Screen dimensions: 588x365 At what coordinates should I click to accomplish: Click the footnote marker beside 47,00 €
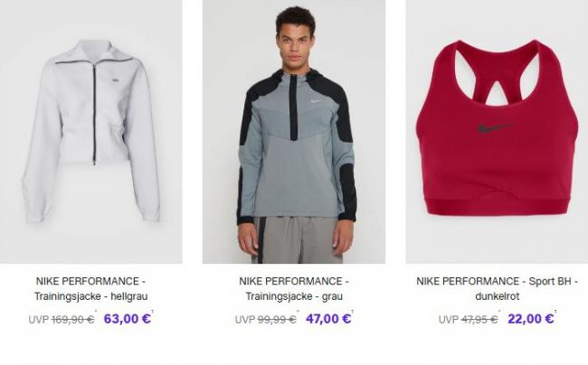pyautogui.click(x=353, y=312)
